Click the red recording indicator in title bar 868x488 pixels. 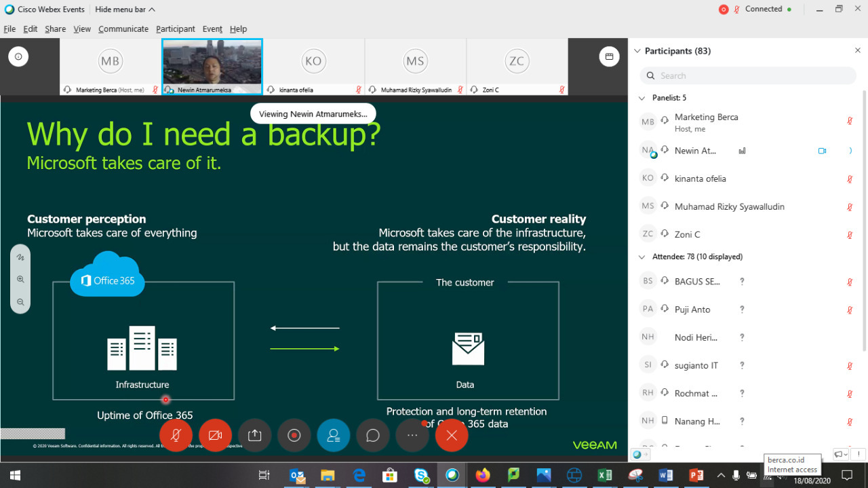pyautogui.click(x=723, y=10)
